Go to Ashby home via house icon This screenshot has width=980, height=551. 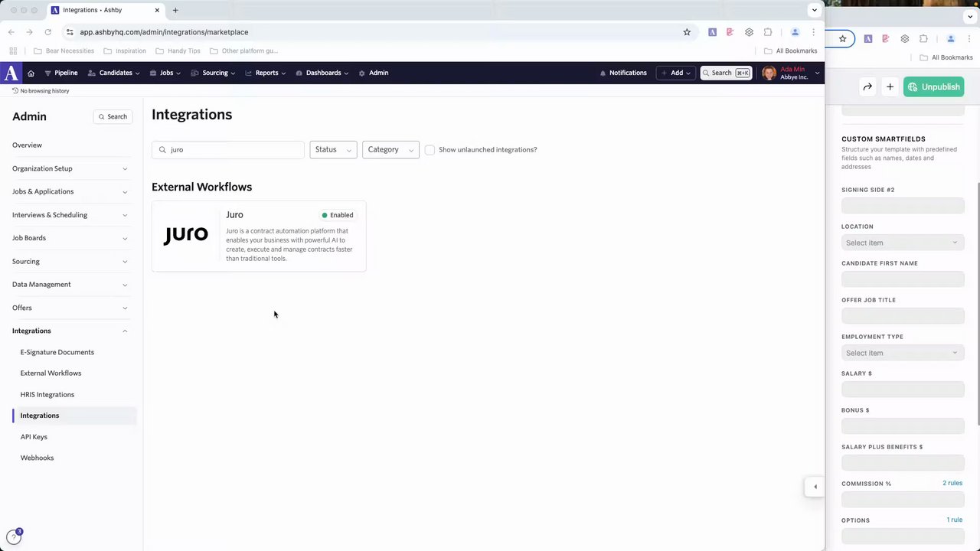tap(31, 73)
